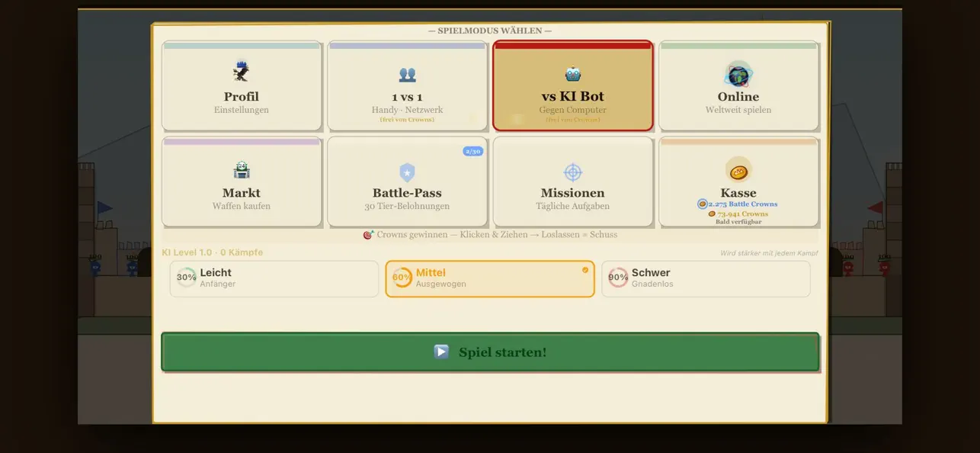Image resolution: width=980 pixels, height=453 pixels.
Task: Click the Gegen Computer subtitle
Action: [x=573, y=110]
